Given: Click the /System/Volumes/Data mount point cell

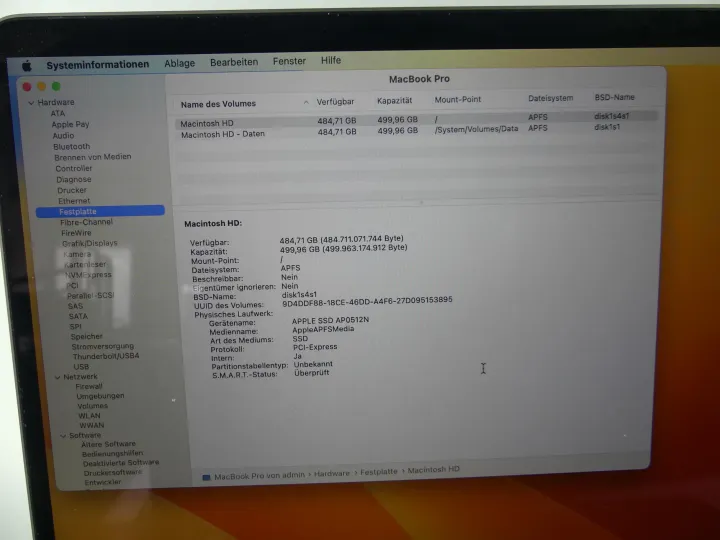Looking at the screenshot, I should [476, 129].
